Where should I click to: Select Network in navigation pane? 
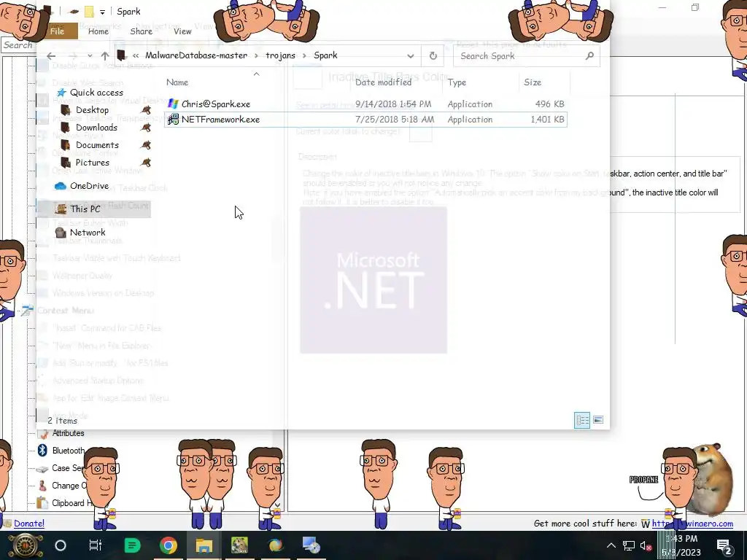(88, 233)
